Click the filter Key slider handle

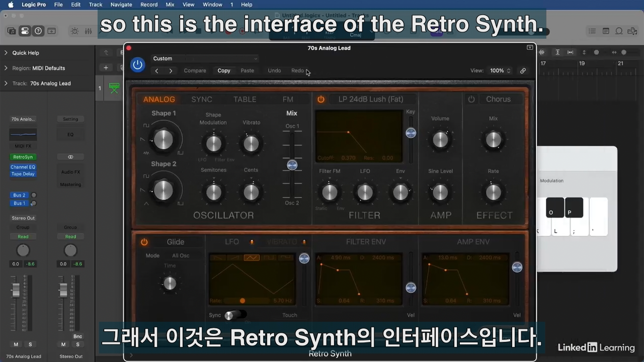[411, 133]
